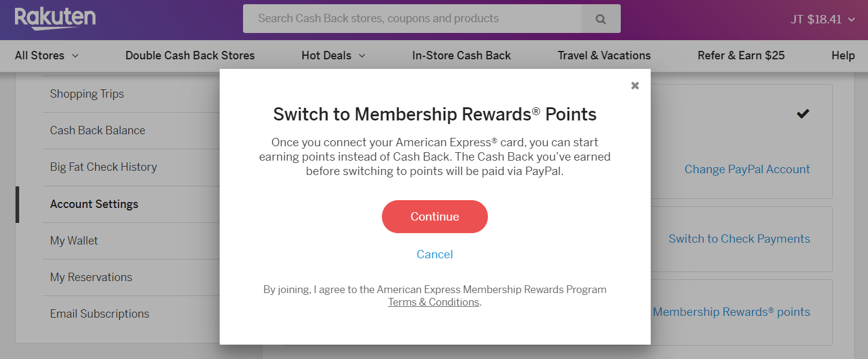Cancel switching to Membership Rewards

(x=435, y=254)
